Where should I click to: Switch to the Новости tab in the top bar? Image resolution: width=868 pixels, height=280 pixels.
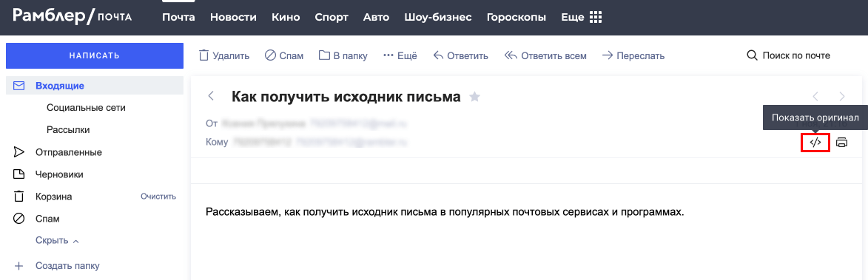[x=233, y=17]
